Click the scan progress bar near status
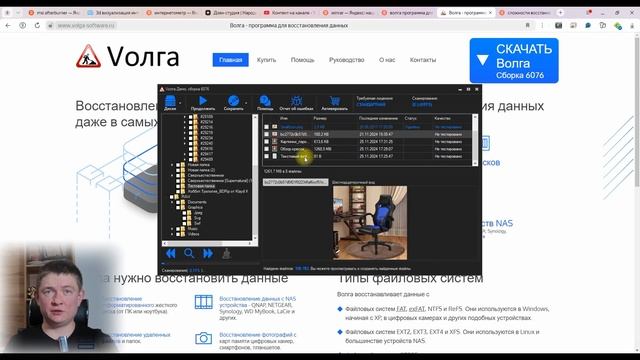The image size is (640, 360). (x=211, y=264)
